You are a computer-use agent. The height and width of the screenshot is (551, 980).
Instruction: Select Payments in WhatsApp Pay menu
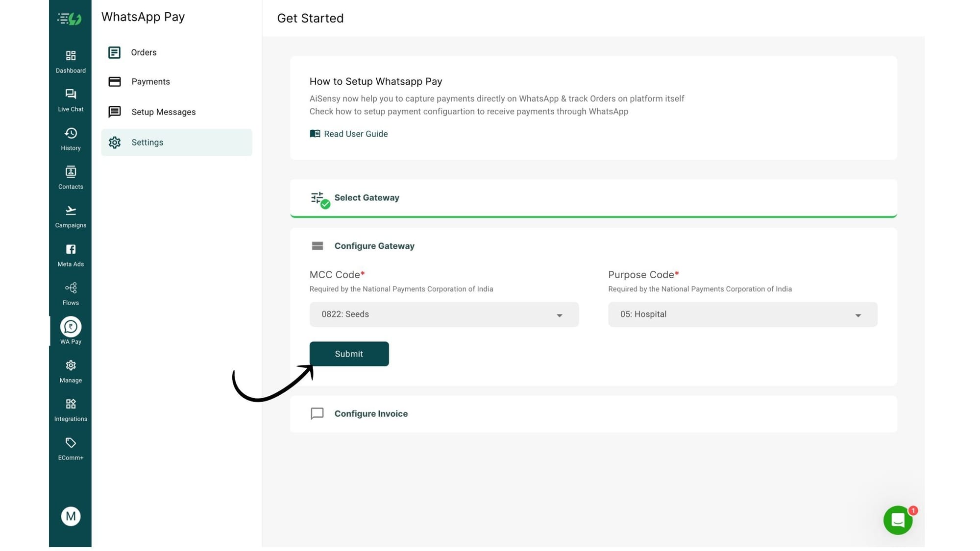(150, 82)
